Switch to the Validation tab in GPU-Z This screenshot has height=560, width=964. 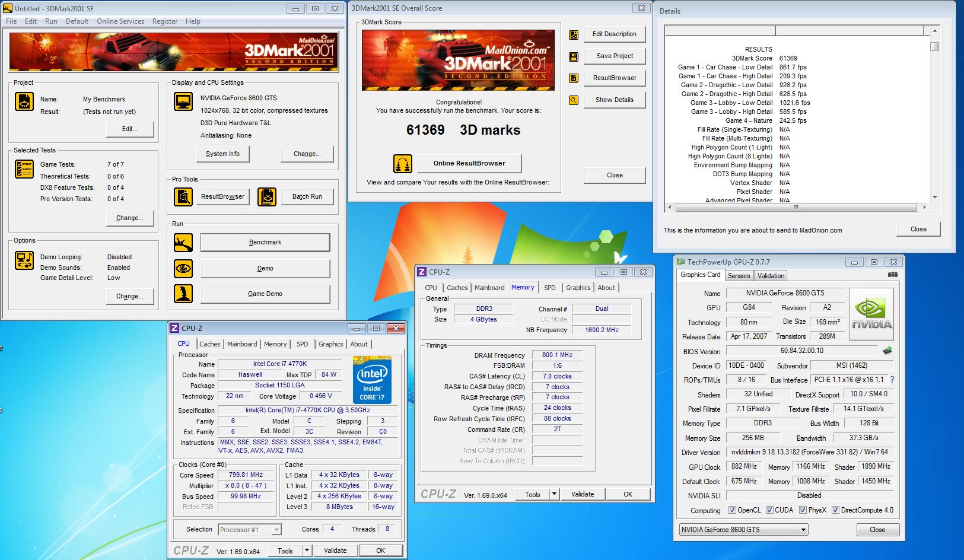point(771,275)
